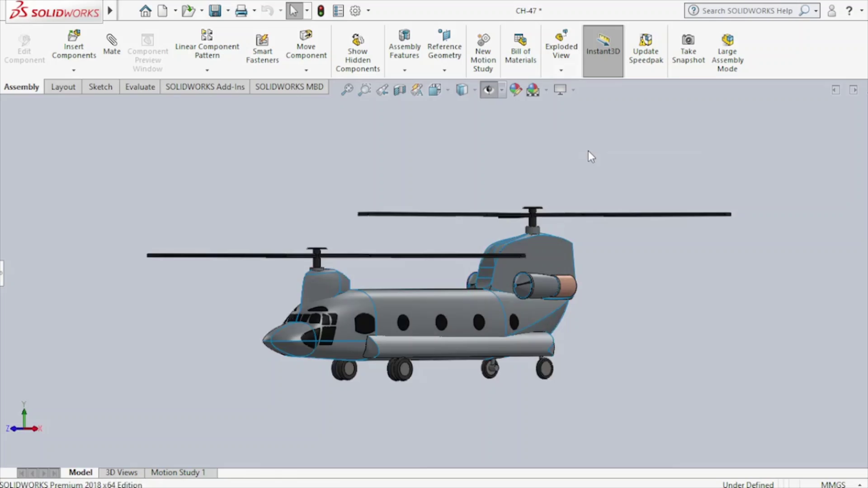Screen dimensions: 868x488
Task: Click the Section View icon
Action: [400, 89]
